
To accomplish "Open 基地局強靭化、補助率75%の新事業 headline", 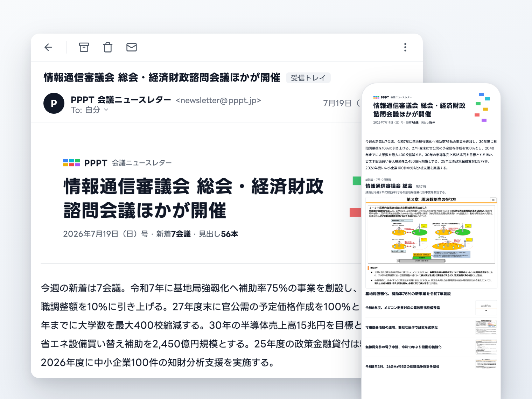I will point(408,294).
